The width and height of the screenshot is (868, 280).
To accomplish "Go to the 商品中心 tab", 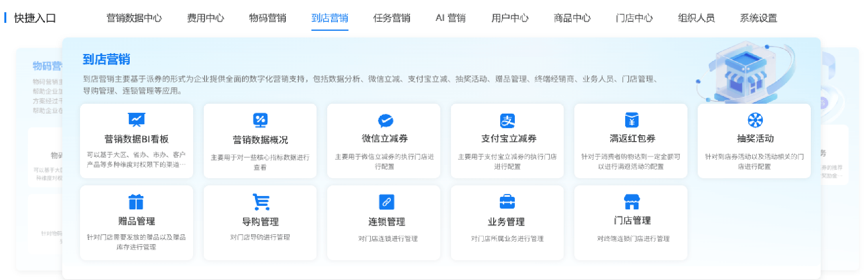I will click(x=572, y=18).
